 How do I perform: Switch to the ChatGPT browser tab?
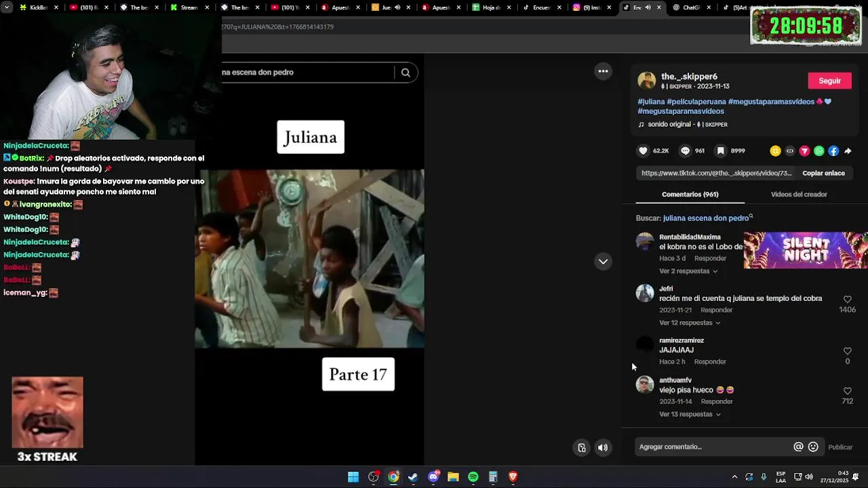692,7
